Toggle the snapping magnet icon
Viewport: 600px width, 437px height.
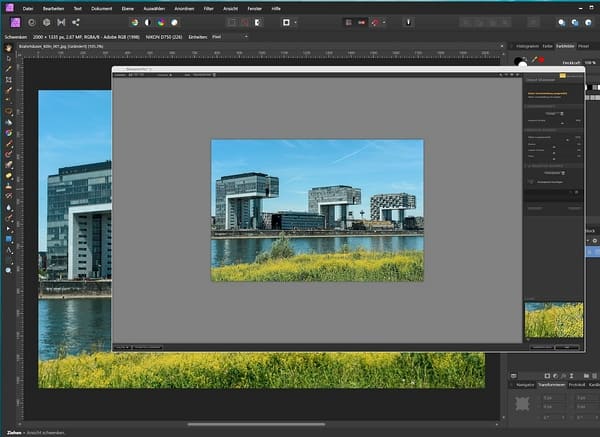pos(375,23)
